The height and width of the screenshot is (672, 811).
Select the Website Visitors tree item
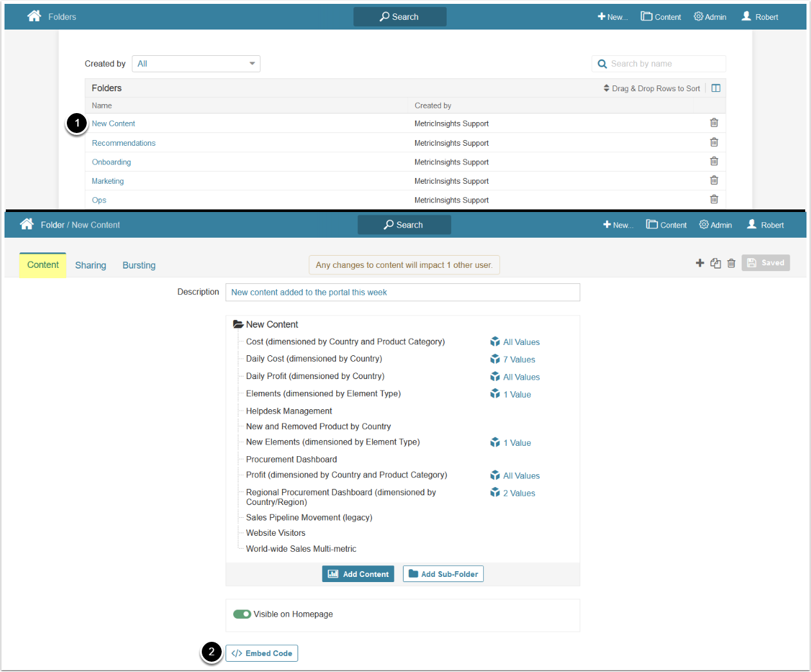tap(276, 533)
